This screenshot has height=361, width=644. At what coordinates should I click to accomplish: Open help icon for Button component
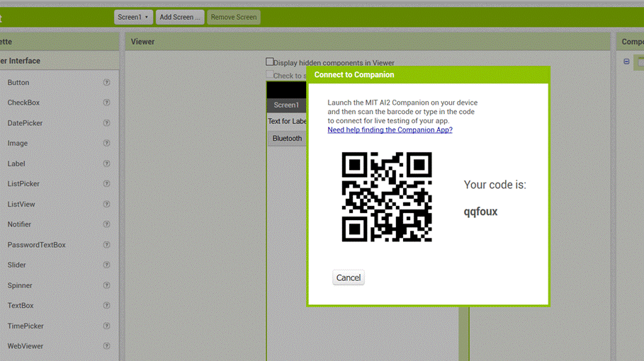(106, 82)
